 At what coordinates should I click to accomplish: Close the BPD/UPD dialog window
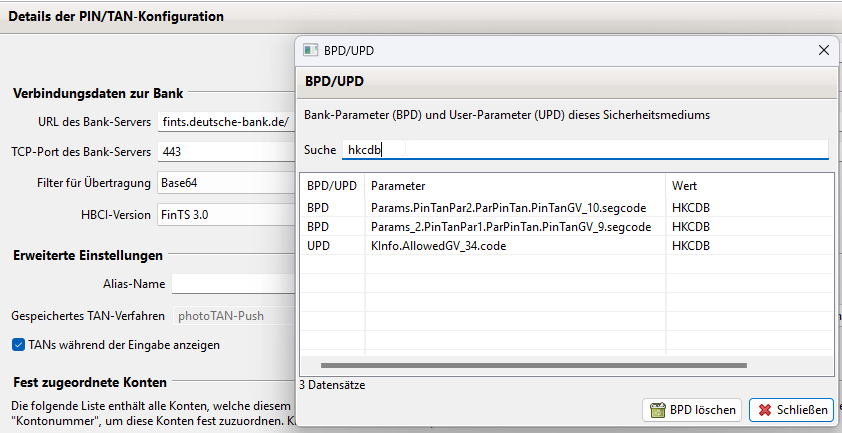[x=824, y=50]
